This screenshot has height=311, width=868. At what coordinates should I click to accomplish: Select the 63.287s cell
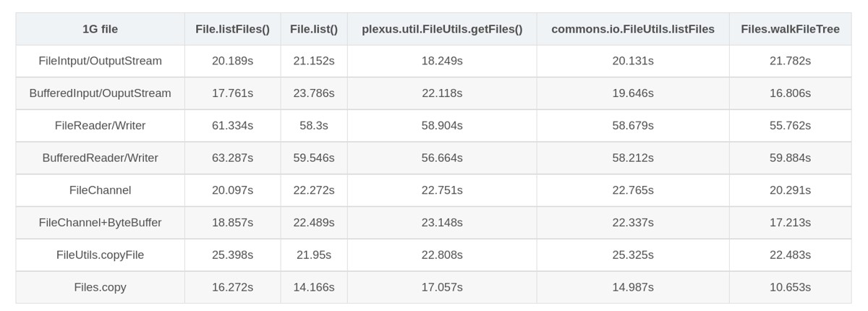click(x=232, y=158)
